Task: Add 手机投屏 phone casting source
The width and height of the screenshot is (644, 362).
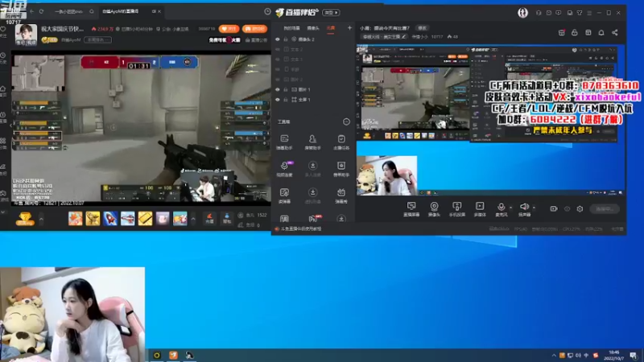Action: click(456, 209)
